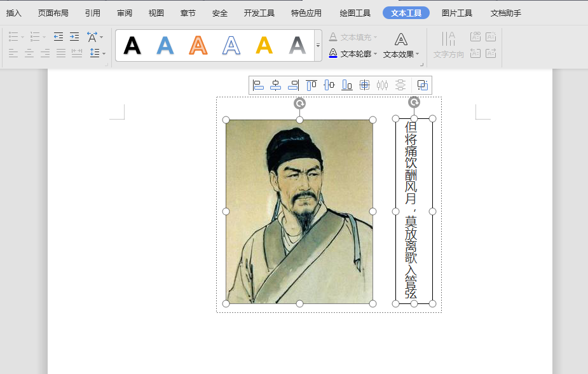Align selected objects to top
The width and height of the screenshot is (588, 374).
coord(311,85)
